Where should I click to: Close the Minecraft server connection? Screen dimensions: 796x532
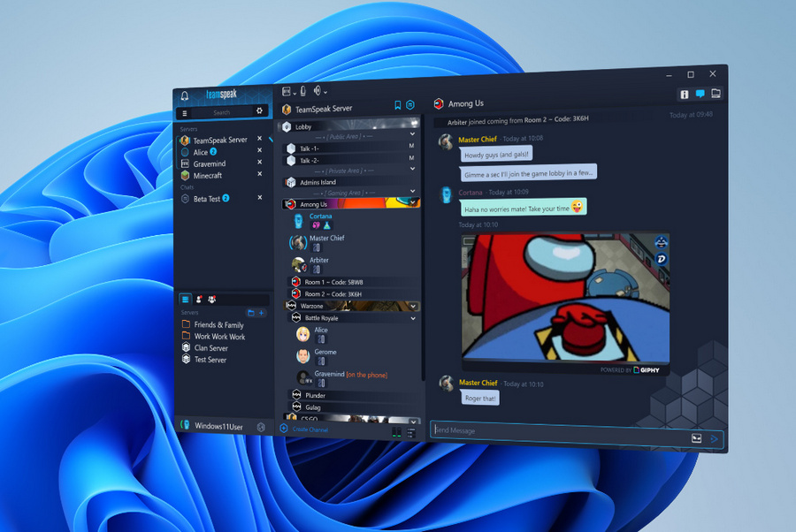tap(259, 175)
